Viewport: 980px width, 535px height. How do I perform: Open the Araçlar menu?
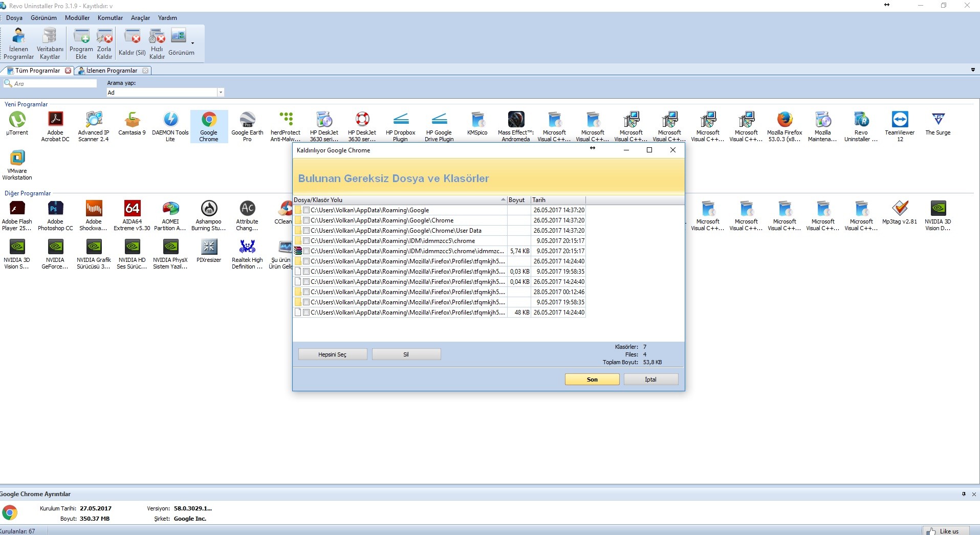[140, 18]
